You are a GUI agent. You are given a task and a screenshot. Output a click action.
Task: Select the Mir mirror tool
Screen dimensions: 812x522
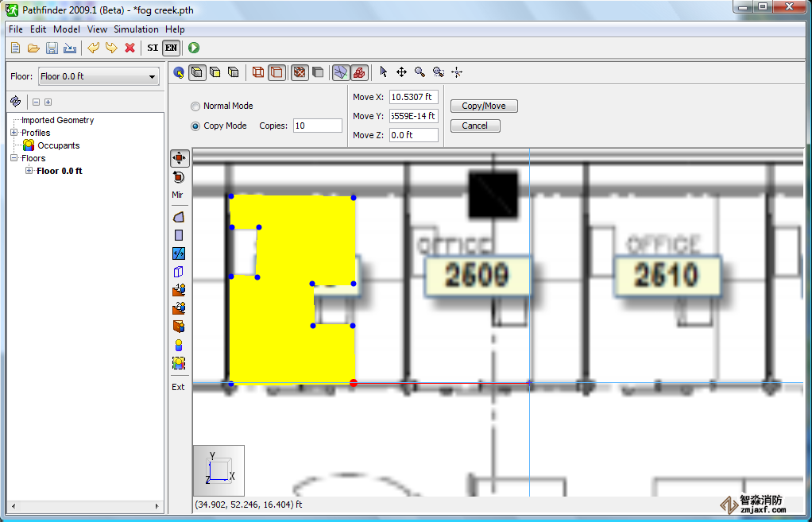coord(177,195)
